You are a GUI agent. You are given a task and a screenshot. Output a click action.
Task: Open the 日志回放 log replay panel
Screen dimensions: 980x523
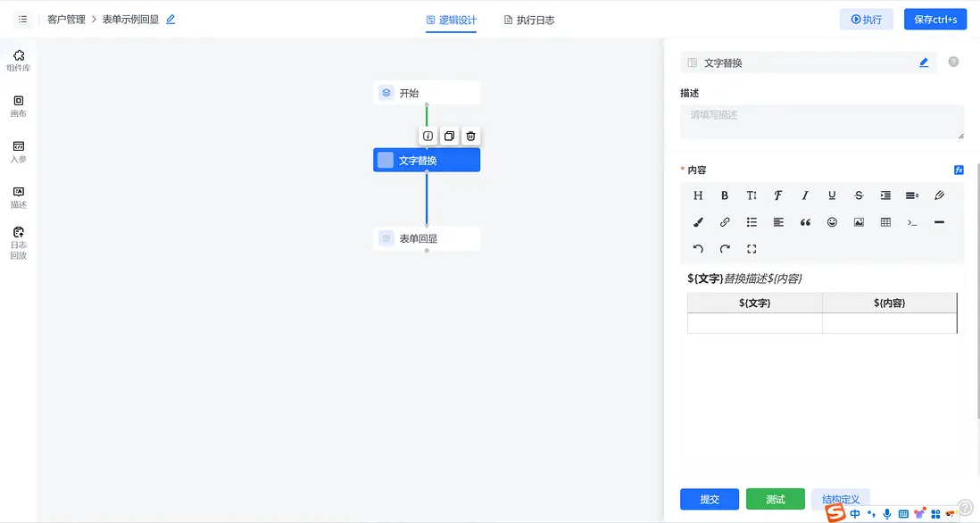click(x=18, y=243)
